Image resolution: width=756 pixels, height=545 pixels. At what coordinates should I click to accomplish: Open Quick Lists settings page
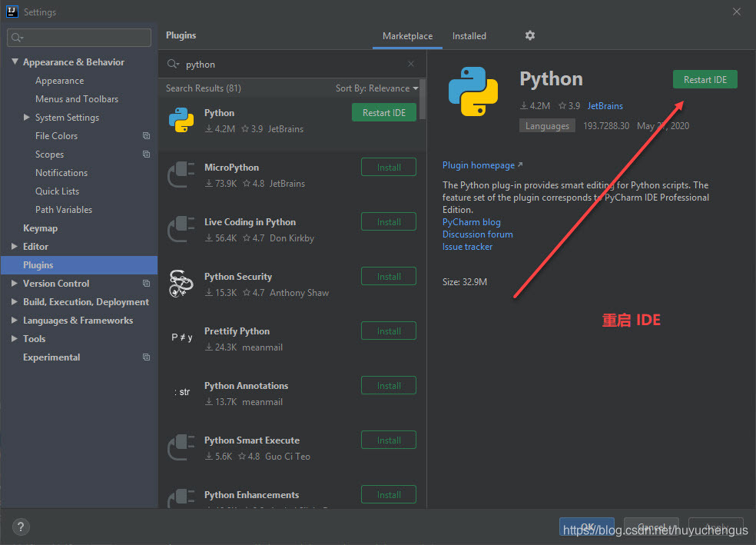pyautogui.click(x=57, y=191)
